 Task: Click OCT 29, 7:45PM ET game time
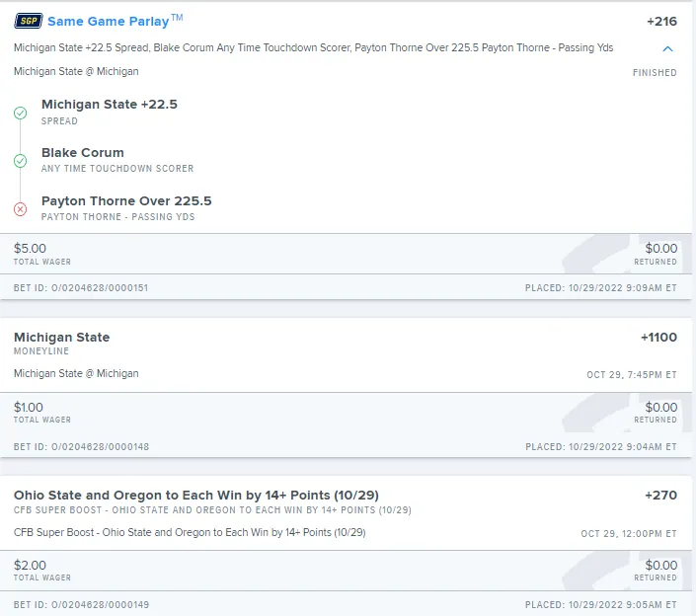coord(632,375)
